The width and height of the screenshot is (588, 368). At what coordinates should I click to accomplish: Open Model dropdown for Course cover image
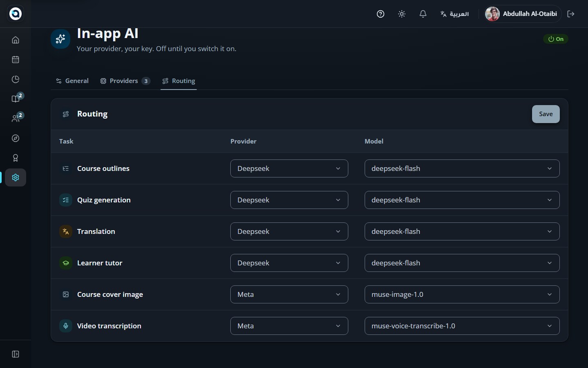pyautogui.click(x=462, y=294)
